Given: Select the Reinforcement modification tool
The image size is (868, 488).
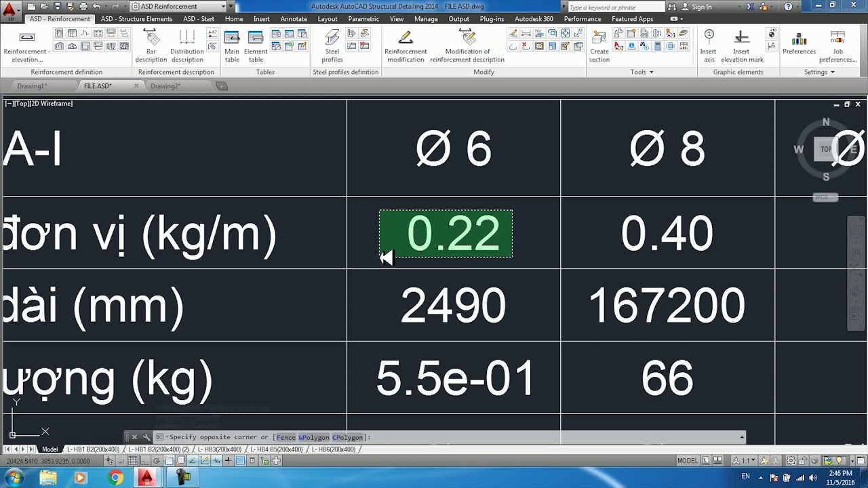Looking at the screenshot, I should pyautogui.click(x=406, y=45).
